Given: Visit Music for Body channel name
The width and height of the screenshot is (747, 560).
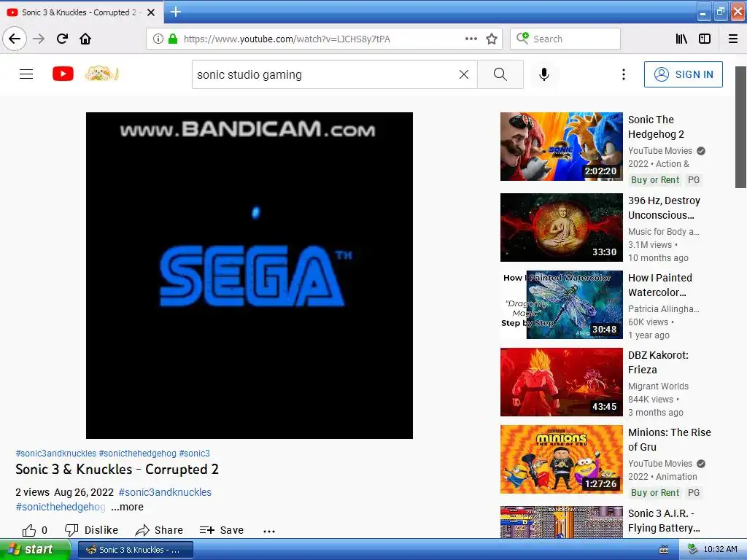Looking at the screenshot, I should click(664, 232).
